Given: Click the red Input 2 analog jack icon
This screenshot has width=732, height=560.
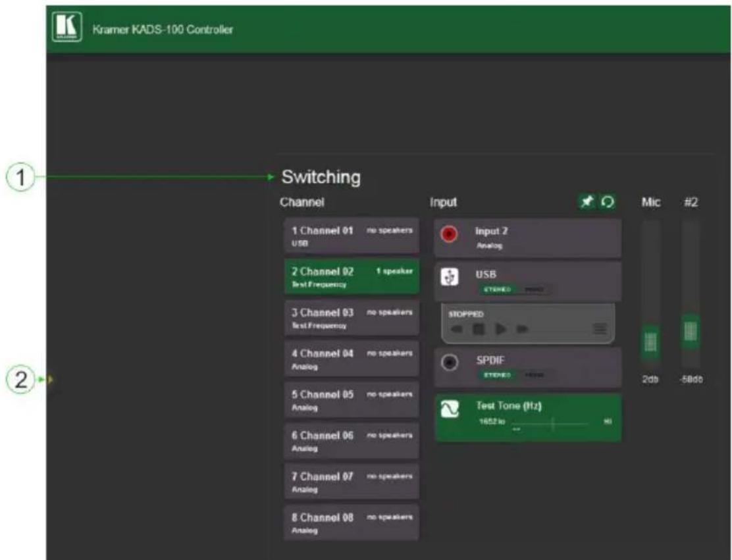Looking at the screenshot, I should (x=449, y=234).
